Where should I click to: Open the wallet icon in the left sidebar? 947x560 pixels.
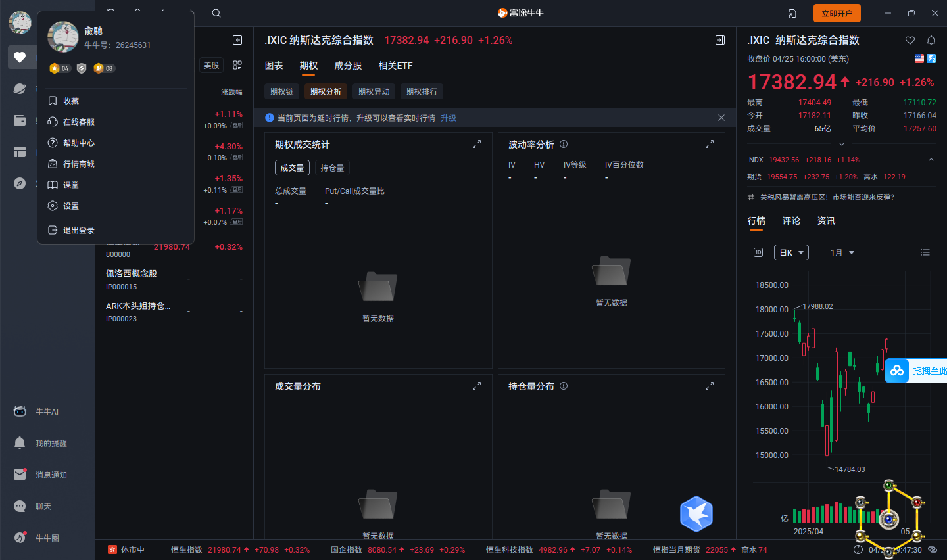click(x=20, y=120)
